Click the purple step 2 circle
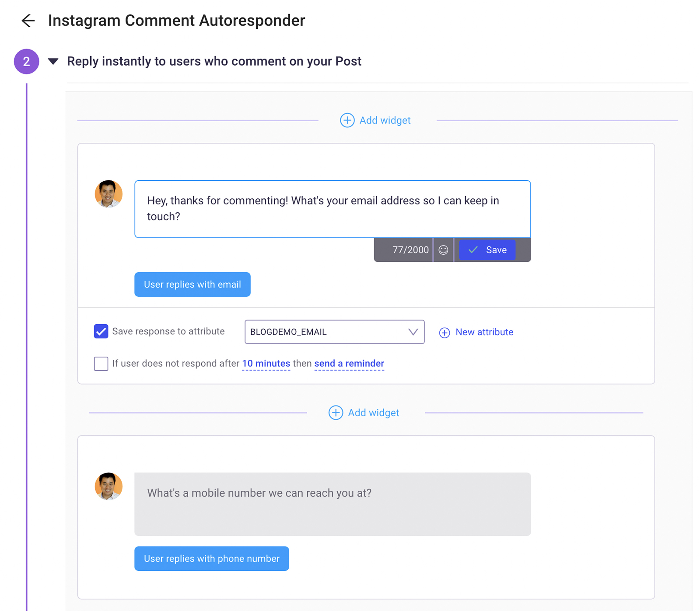The image size is (700, 611). tap(27, 61)
